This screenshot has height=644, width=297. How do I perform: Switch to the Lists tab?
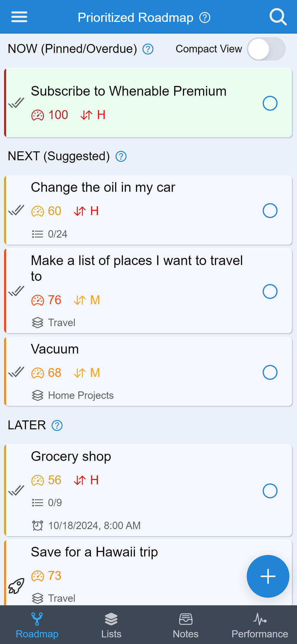pyautogui.click(x=111, y=625)
